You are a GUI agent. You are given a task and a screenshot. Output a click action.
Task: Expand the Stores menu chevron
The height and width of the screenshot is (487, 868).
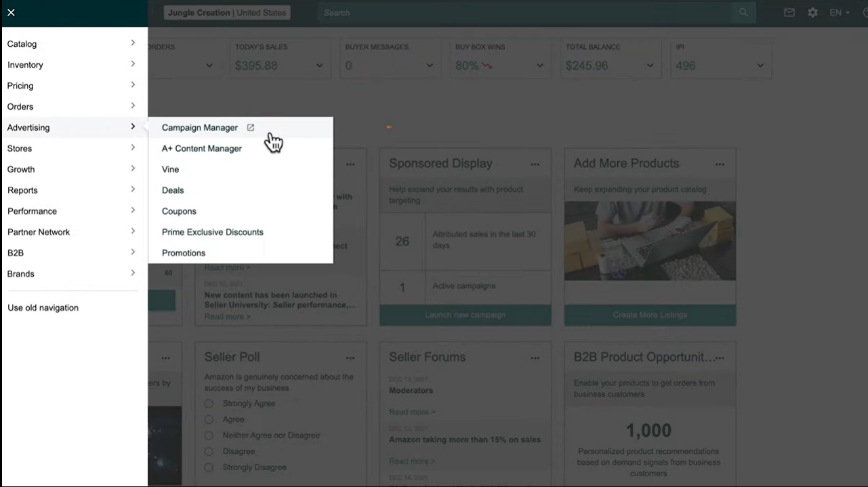tap(133, 148)
